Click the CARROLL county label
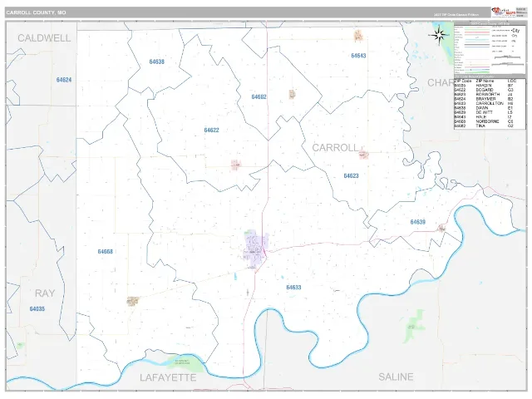The image size is (532, 399). coord(335,148)
